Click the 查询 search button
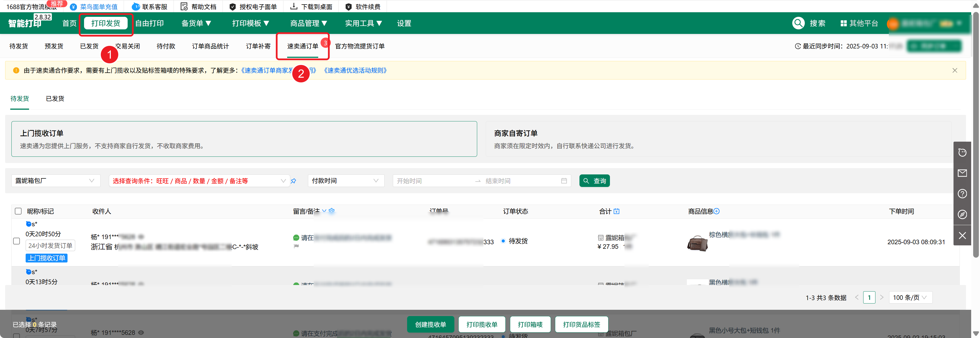The image size is (980, 338). coord(594,181)
